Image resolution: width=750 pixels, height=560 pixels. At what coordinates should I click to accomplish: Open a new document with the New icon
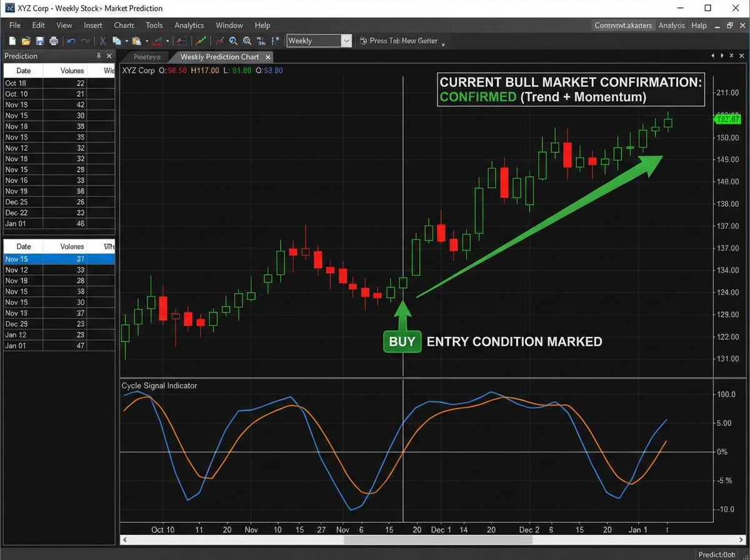click(12, 41)
